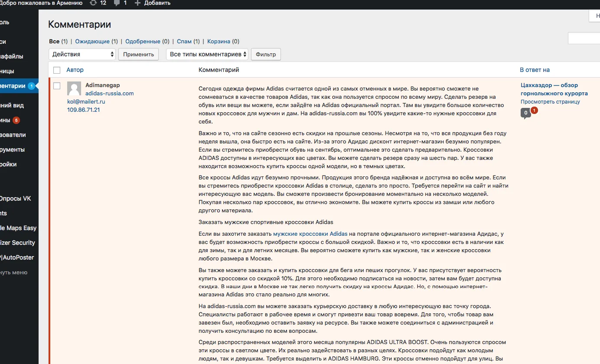Open comments bubble icon in top admin bar

pos(117,3)
